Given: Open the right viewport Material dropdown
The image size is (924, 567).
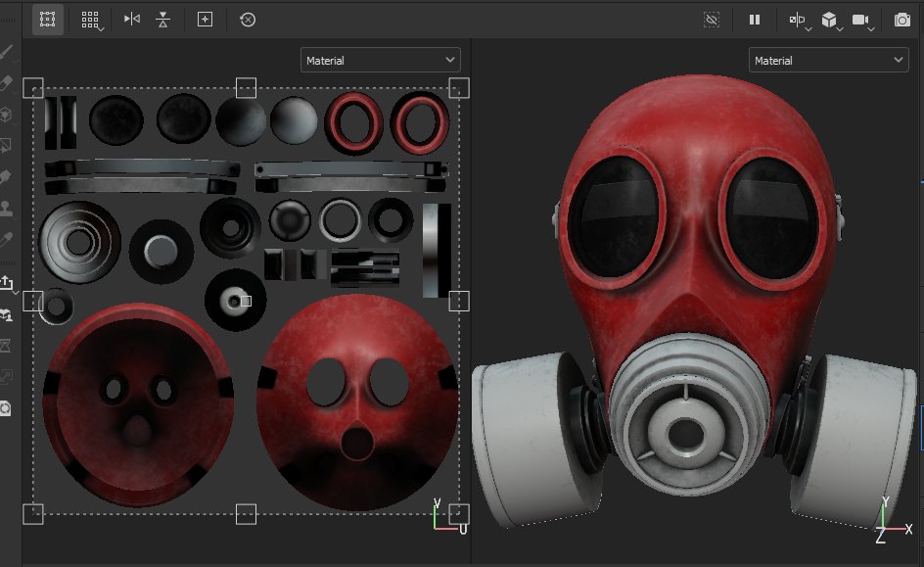Looking at the screenshot, I should pos(828,60).
